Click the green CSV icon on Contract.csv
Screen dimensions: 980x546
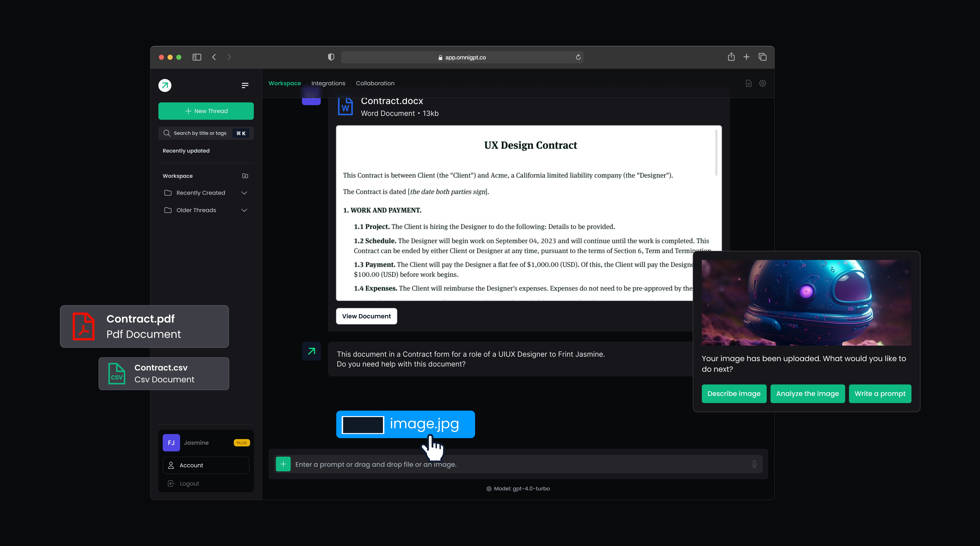point(117,374)
